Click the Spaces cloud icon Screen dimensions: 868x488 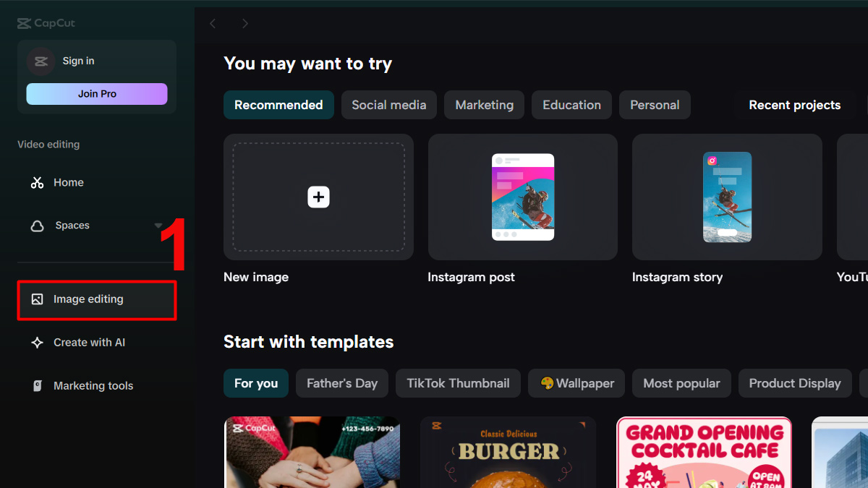38,226
